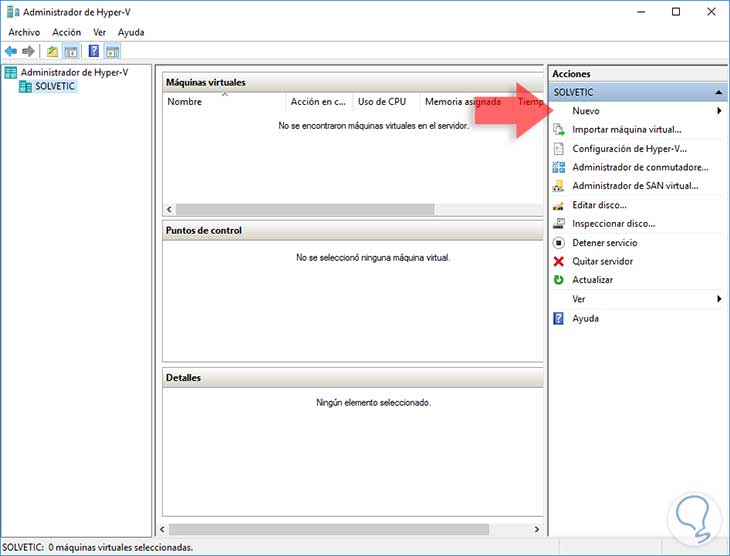Select Administrador de Hyper-V tree root
730x556 pixels.
coord(74,72)
